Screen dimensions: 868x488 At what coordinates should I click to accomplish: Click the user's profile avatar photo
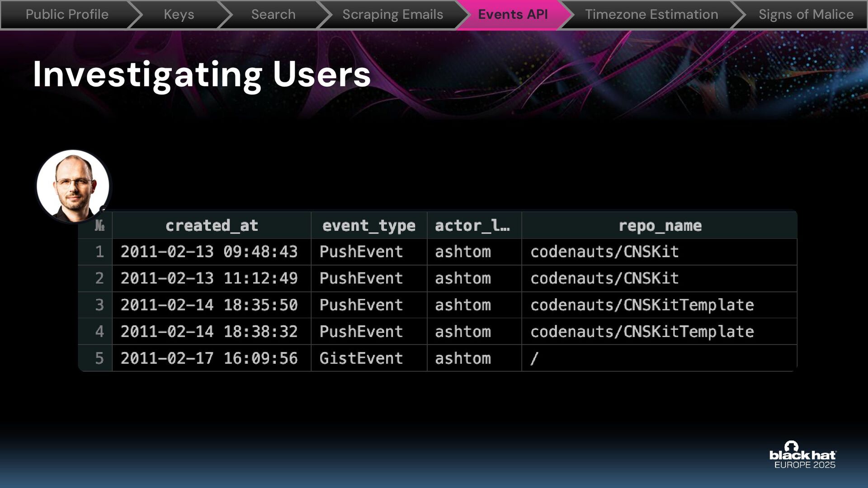point(73,186)
